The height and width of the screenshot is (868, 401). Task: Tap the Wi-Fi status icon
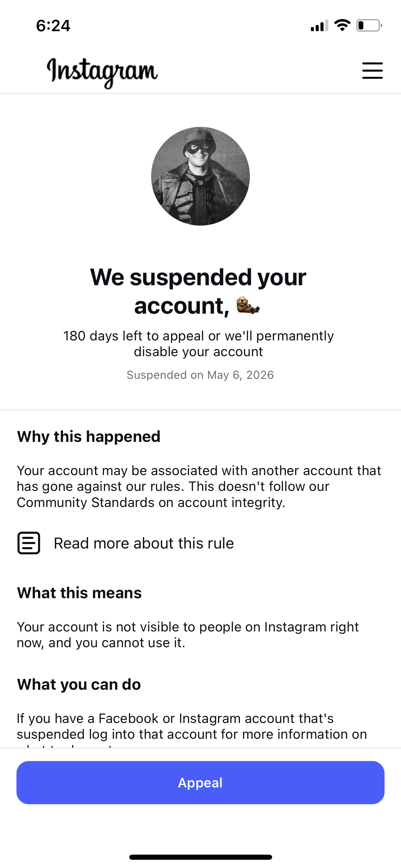pyautogui.click(x=342, y=25)
